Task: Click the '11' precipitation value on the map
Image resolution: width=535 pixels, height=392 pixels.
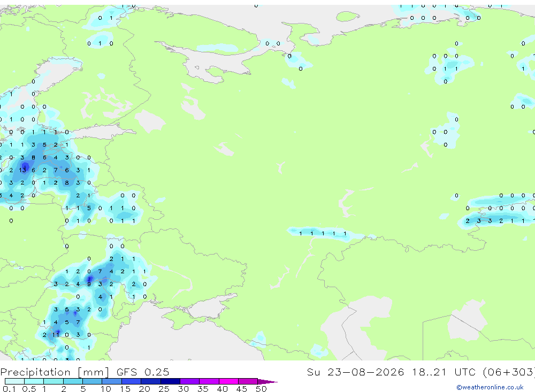Action: (x=56, y=335)
